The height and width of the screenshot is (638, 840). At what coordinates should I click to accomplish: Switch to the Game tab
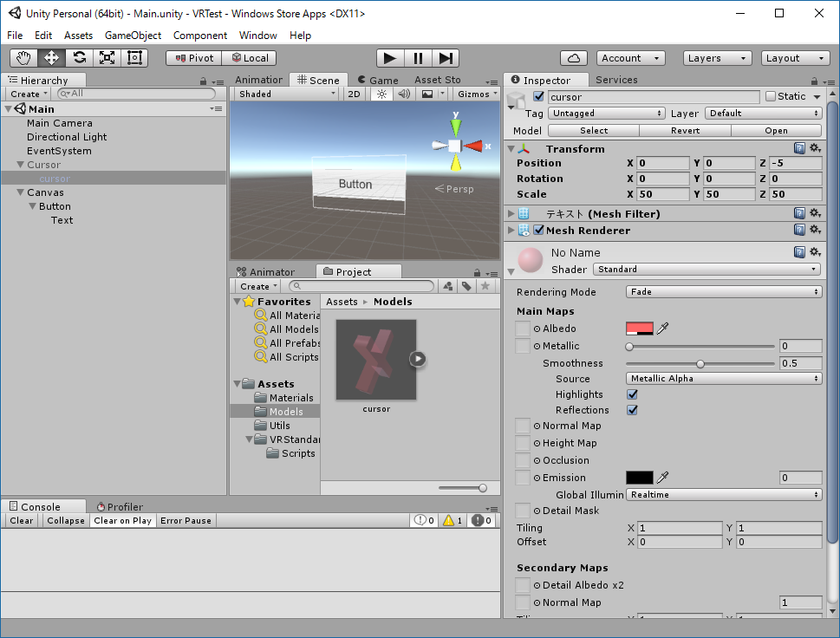[x=378, y=80]
